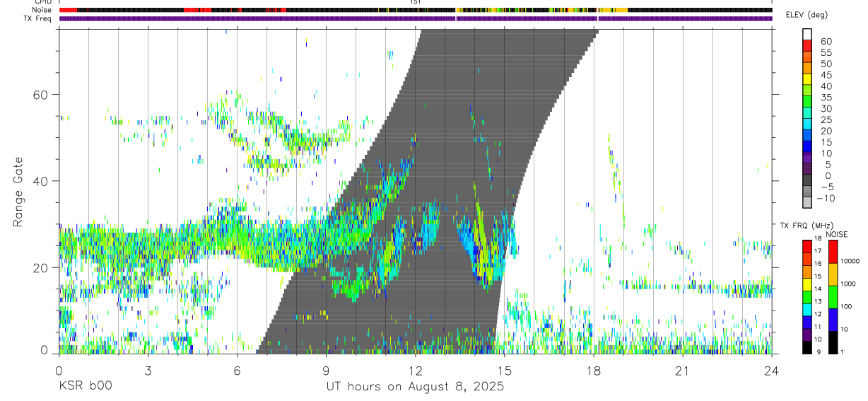Click the purple TX Freq bar
The image size is (868, 401).
[x=415, y=18]
